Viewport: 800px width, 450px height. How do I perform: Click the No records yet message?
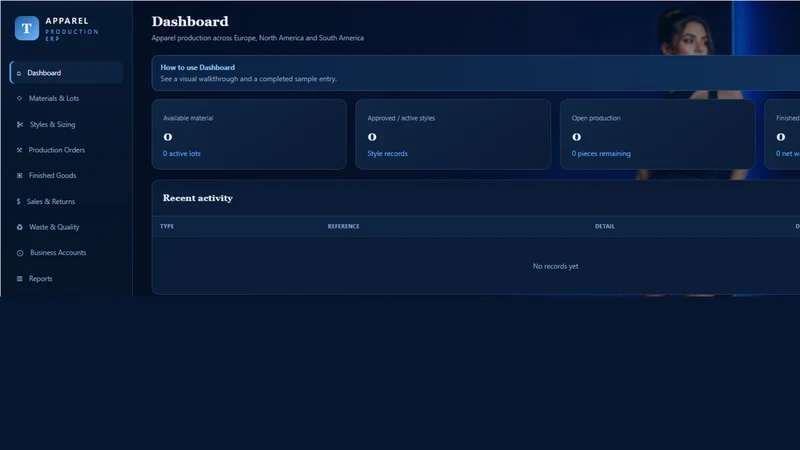coord(555,266)
